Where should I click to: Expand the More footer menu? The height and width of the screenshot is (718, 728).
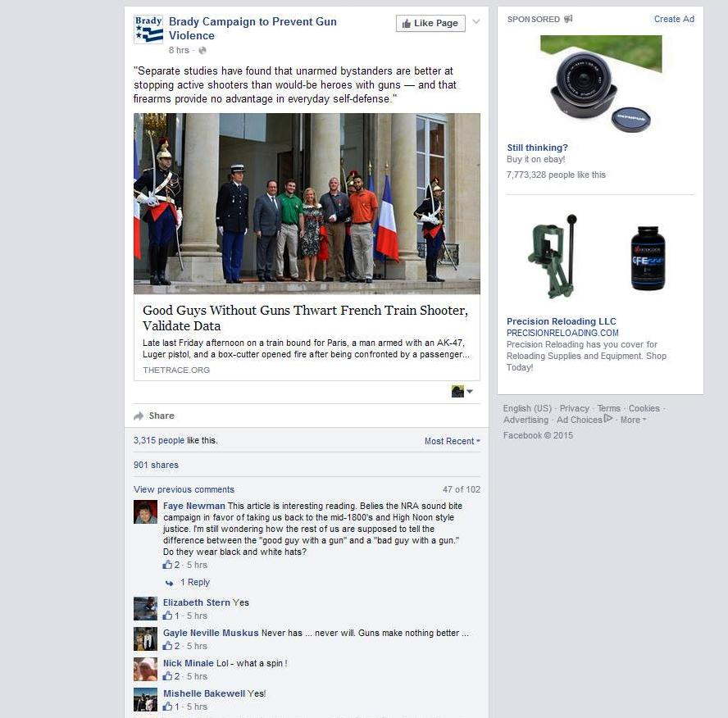[x=633, y=420]
